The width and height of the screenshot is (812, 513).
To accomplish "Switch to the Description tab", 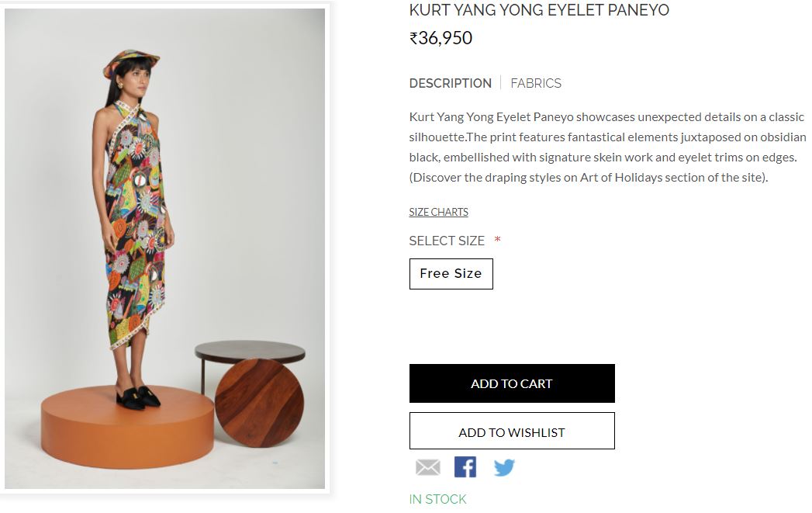I will tap(450, 83).
